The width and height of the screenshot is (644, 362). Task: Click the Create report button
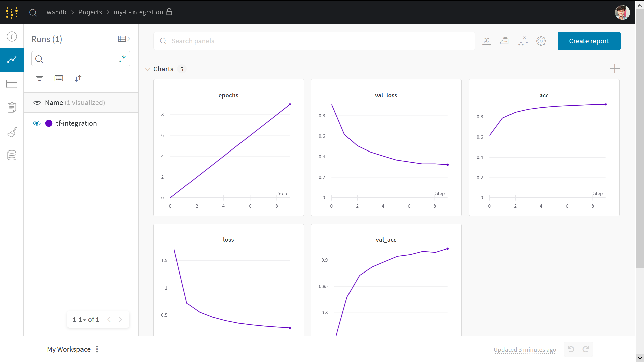pyautogui.click(x=589, y=41)
